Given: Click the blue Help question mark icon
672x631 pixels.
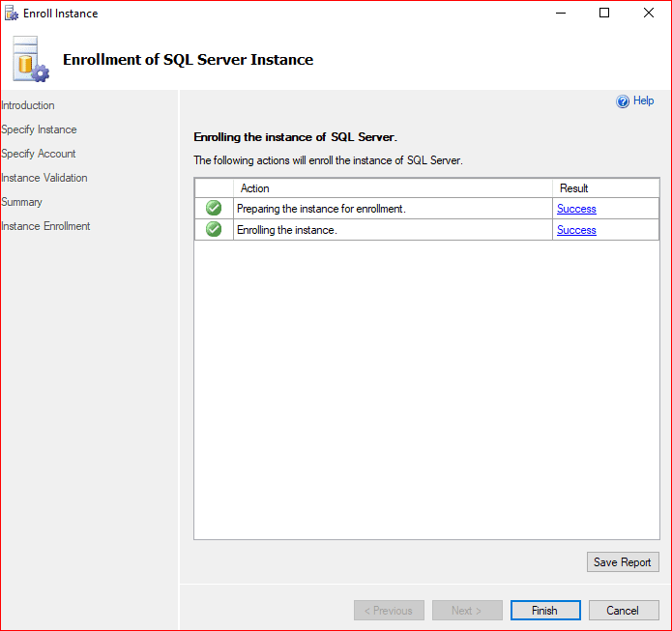Looking at the screenshot, I should pyautogui.click(x=623, y=101).
